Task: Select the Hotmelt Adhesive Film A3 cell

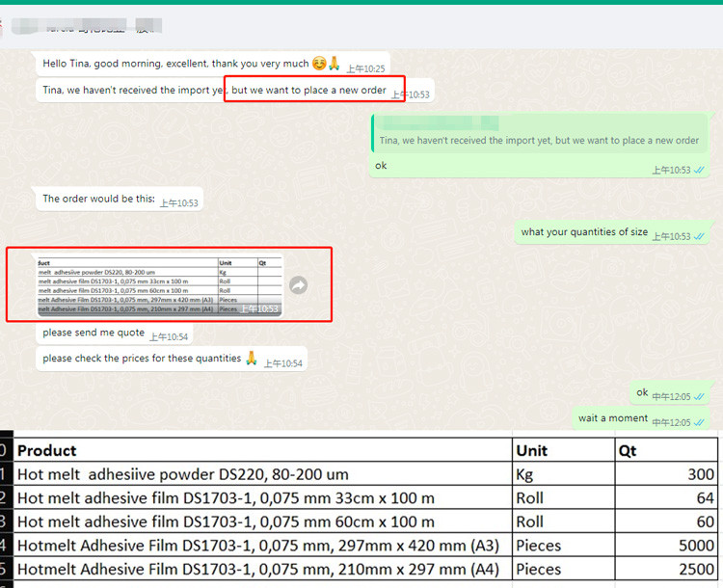Action: [x=263, y=546]
